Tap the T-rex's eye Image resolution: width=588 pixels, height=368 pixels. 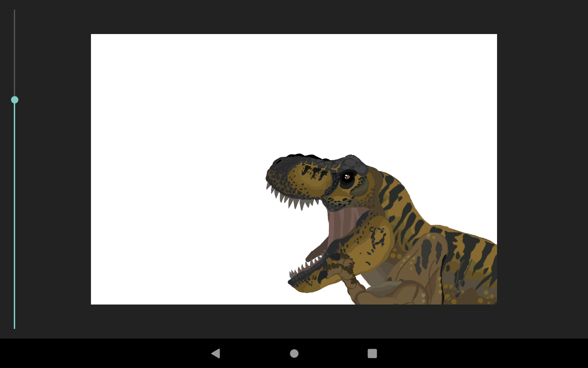347,177
